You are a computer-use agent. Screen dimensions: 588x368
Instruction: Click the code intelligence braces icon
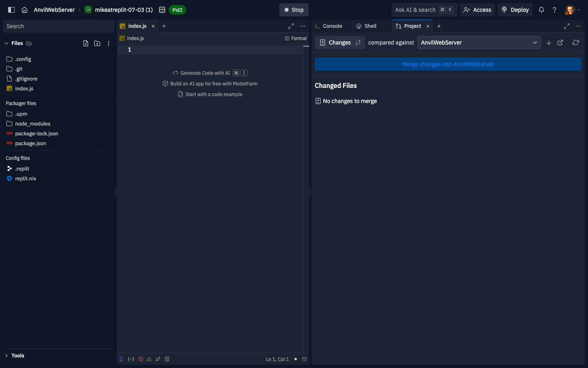coord(131,359)
